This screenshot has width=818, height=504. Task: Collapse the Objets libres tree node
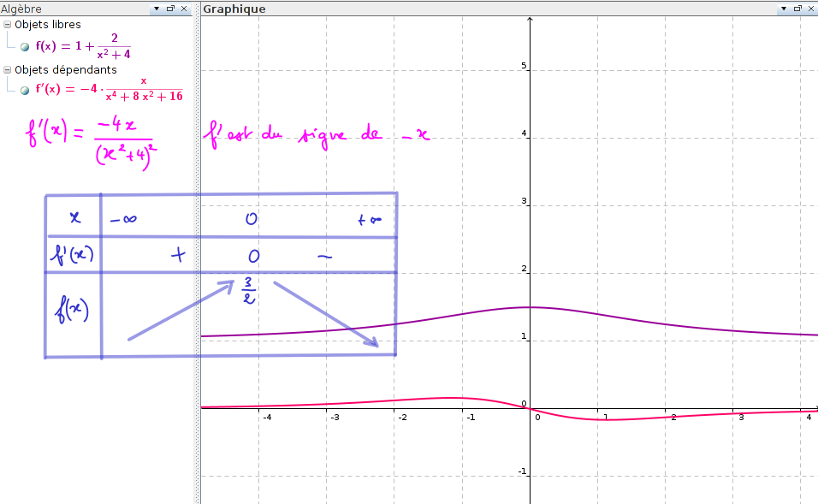pos(8,25)
